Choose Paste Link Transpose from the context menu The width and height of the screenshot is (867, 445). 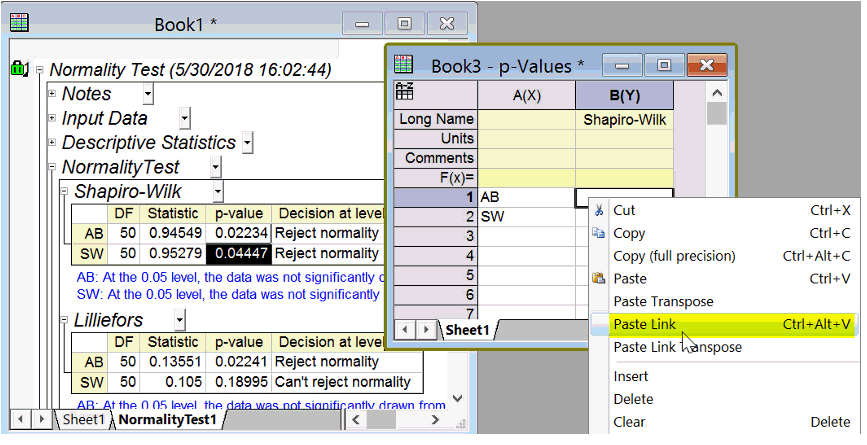coord(722,347)
